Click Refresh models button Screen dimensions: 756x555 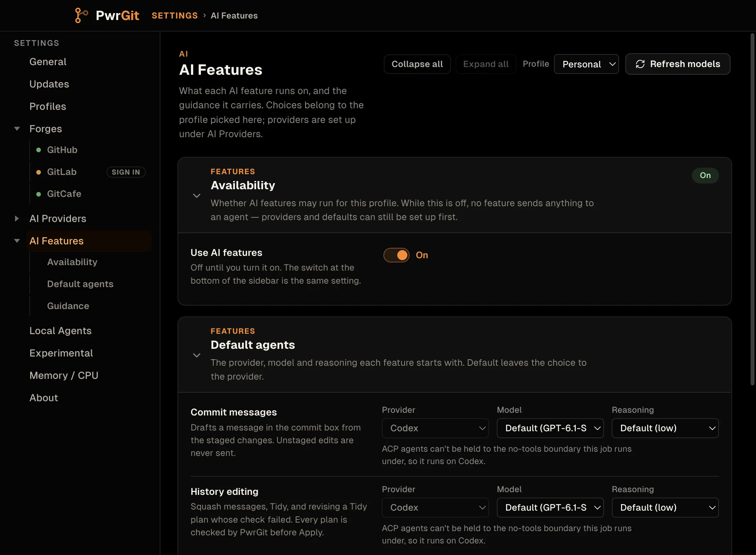click(678, 64)
